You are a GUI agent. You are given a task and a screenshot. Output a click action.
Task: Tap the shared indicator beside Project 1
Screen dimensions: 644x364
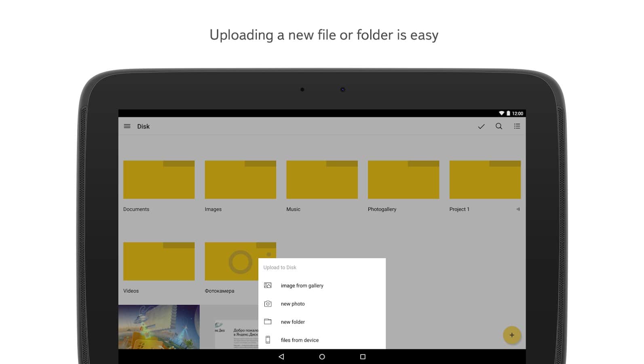click(x=518, y=209)
